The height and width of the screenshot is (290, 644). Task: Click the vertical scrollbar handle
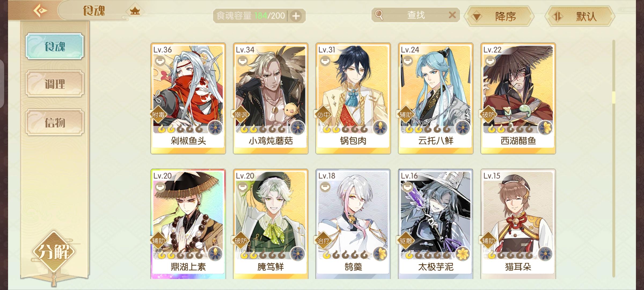[x=614, y=98]
